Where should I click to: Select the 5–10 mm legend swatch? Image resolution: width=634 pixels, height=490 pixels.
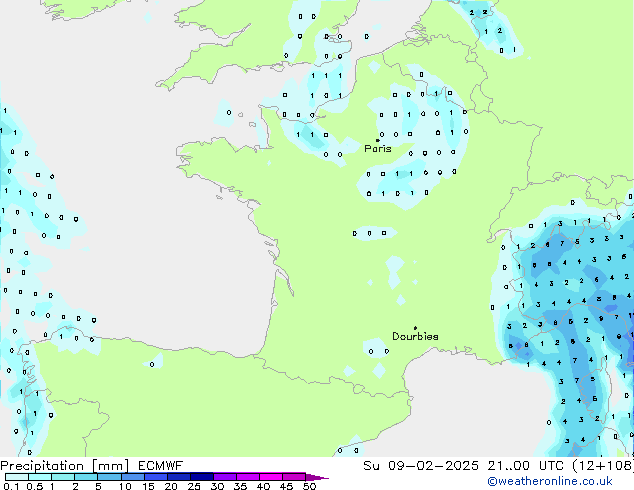click(109, 477)
